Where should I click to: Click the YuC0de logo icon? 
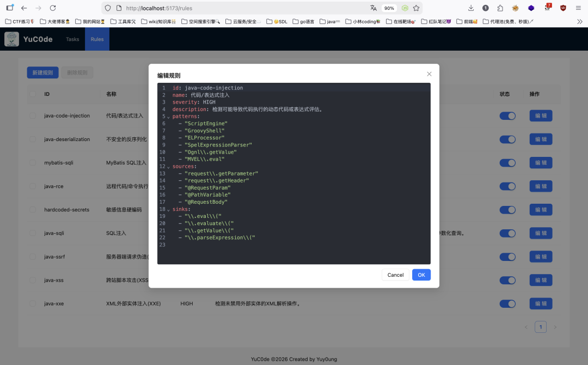click(11, 39)
